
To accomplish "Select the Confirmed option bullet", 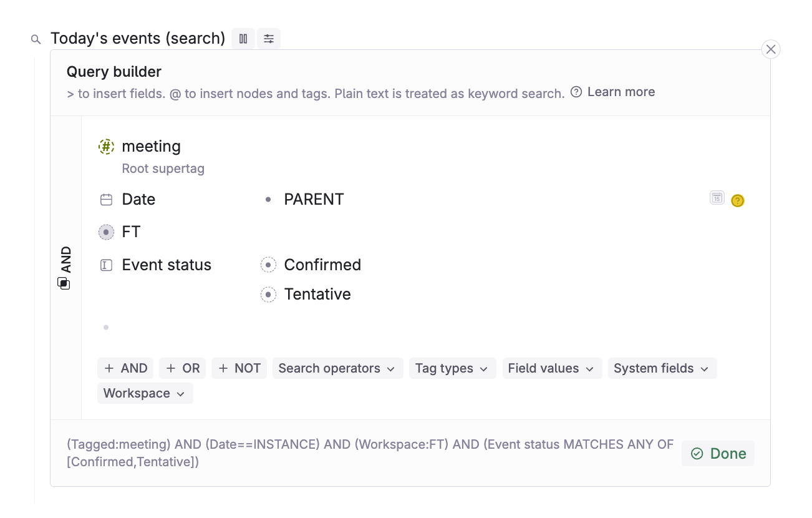I will [268, 265].
